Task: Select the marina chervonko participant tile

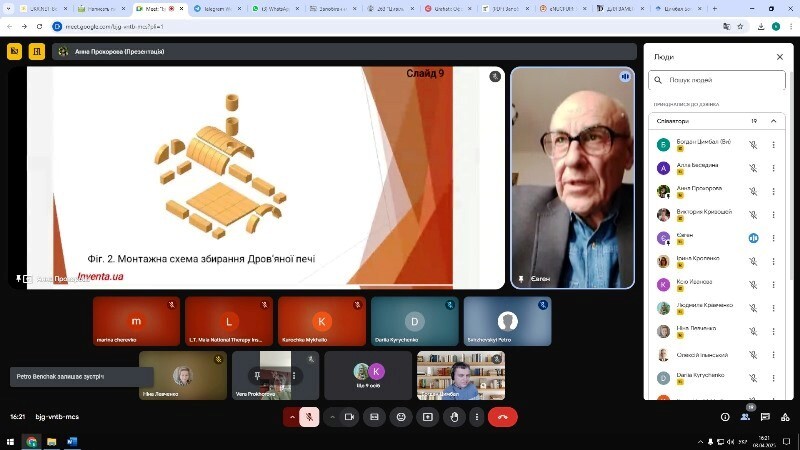Action: click(136, 321)
